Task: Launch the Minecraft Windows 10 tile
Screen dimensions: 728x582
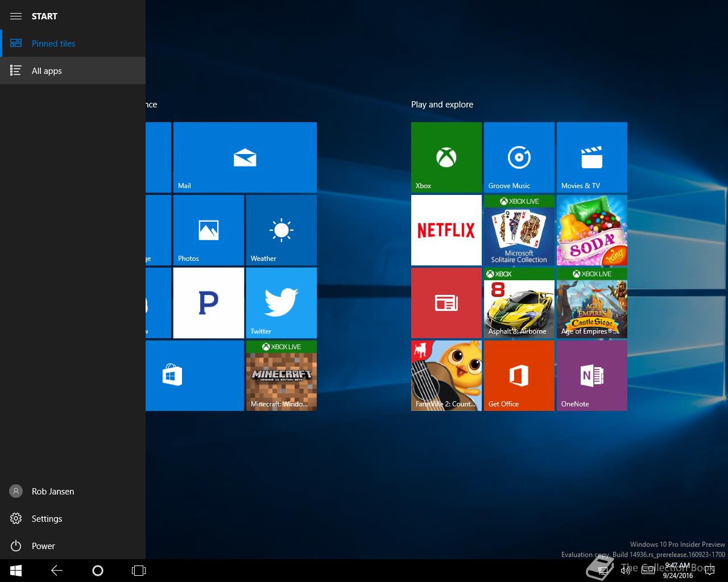Action: coord(282,376)
